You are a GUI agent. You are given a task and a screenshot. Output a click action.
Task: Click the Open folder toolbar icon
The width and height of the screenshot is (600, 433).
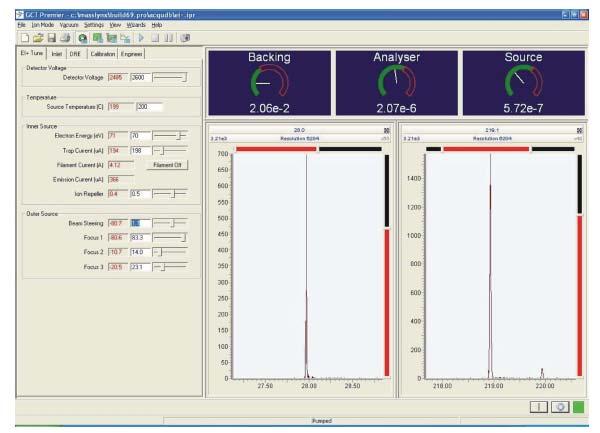pos(38,38)
